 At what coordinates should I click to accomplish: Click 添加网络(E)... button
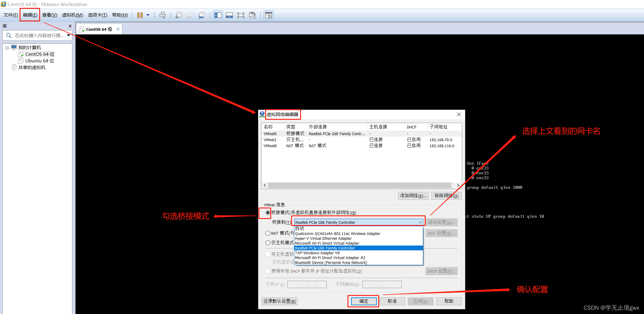coord(413,196)
